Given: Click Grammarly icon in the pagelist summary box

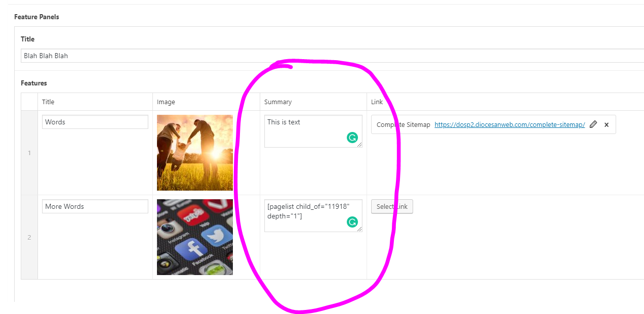Looking at the screenshot, I should click(352, 221).
